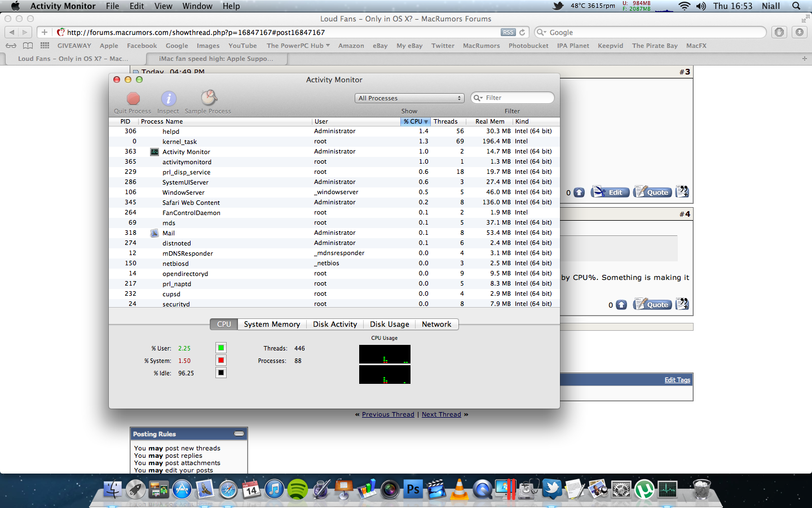Click the % Idle black color swatch
The image size is (812, 508).
221,373
